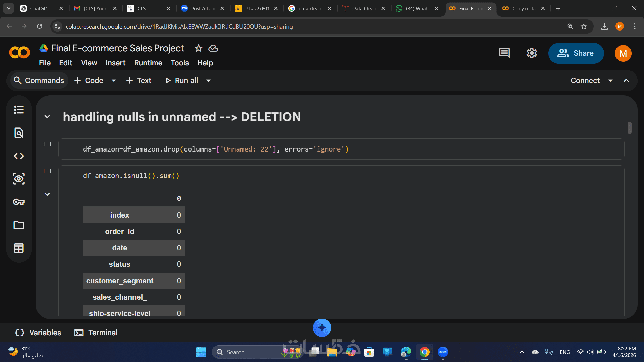Open the comments panel icon

504,53
